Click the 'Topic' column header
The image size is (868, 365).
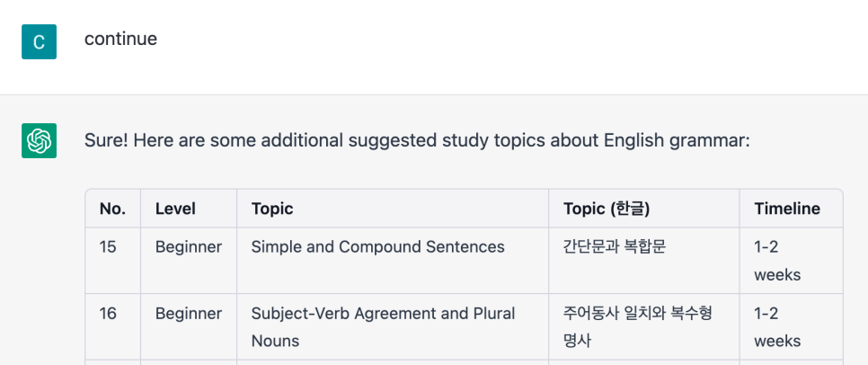tap(393, 209)
